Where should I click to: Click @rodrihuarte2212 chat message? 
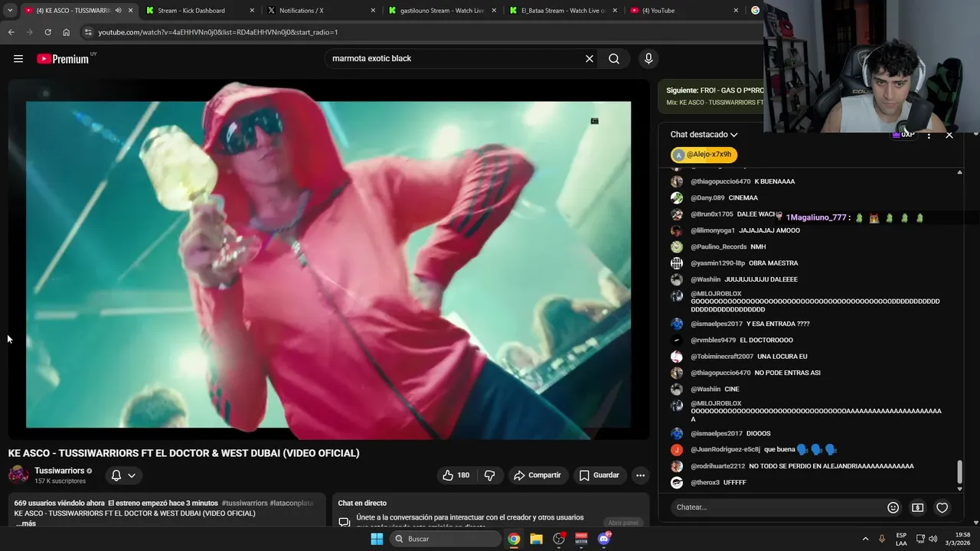coord(792,466)
